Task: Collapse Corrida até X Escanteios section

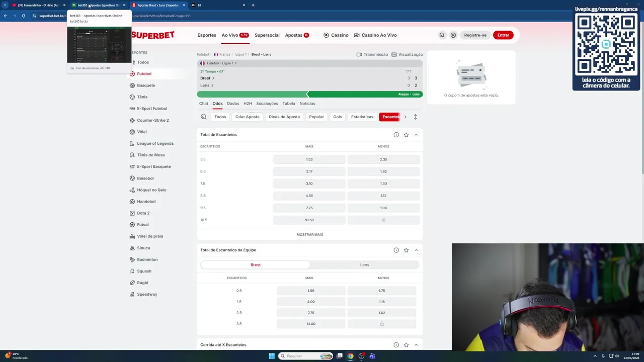Action: point(416,345)
